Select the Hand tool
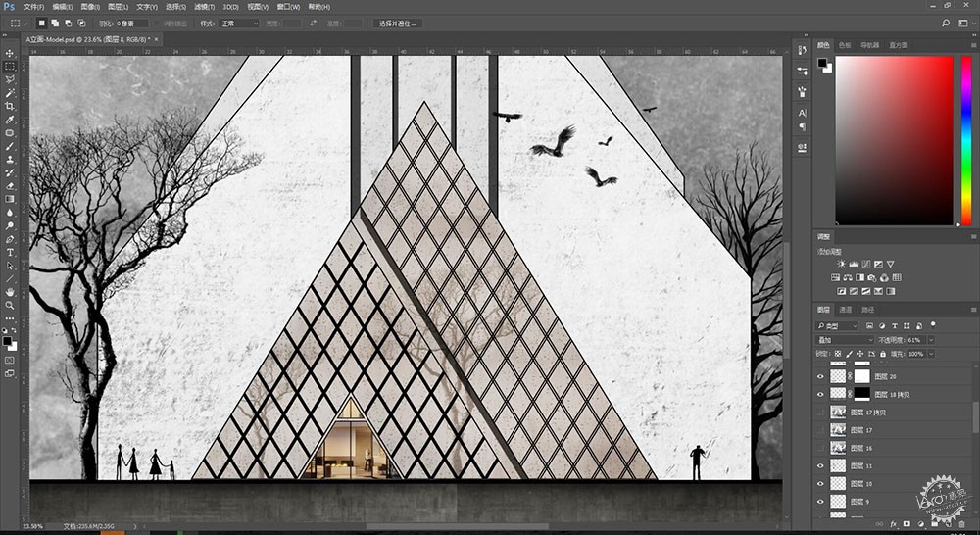The height and width of the screenshot is (535, 980). [10, 292]
